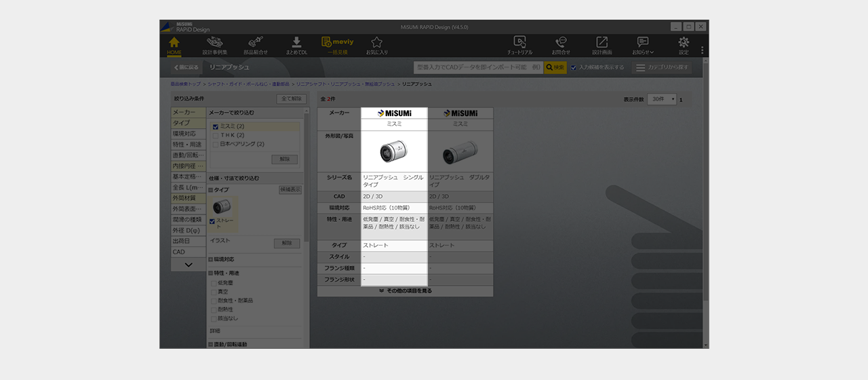The width and height of the screenshot is (868, 380).
Task: Select the 外筒材質 filter tab
Action: pyautogui.click(x=188, y=198)
